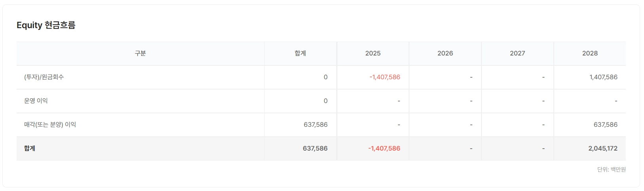Click bold 637,586 in total row

[x=315, y=149]
